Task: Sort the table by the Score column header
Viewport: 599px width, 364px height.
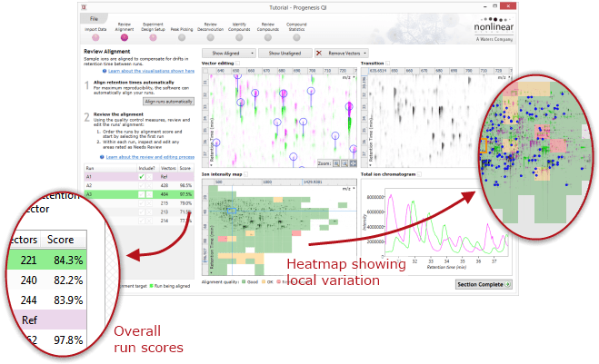Action: pos(185,168)
